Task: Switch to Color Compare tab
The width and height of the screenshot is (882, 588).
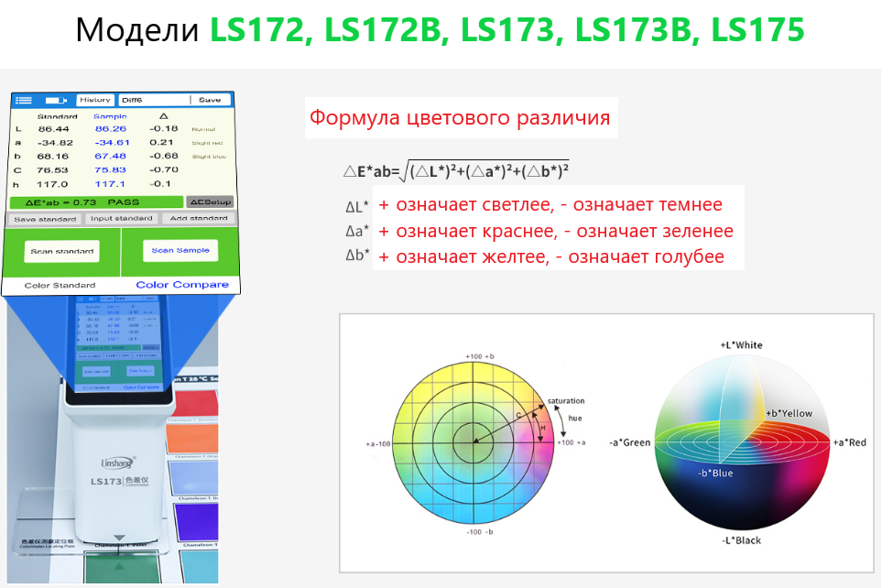Action: click(182, 285)
